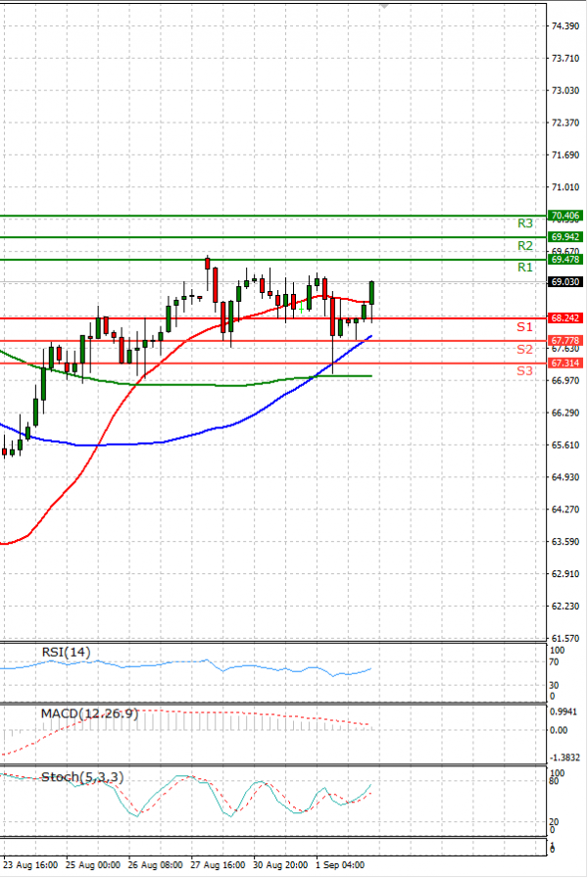The width and height of the screenshot is (588, 878).
Task: Click the 63.590 price scale value
Action: (x=565, y=542)
